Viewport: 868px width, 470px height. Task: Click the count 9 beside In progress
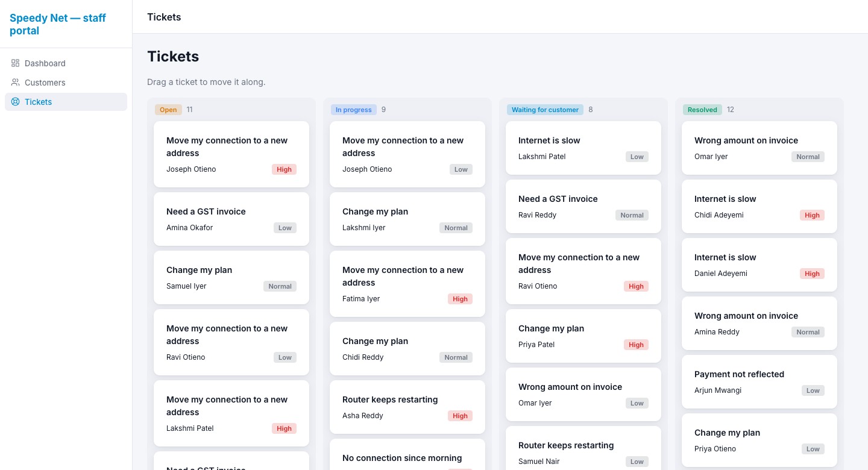(x=383, y=110)
